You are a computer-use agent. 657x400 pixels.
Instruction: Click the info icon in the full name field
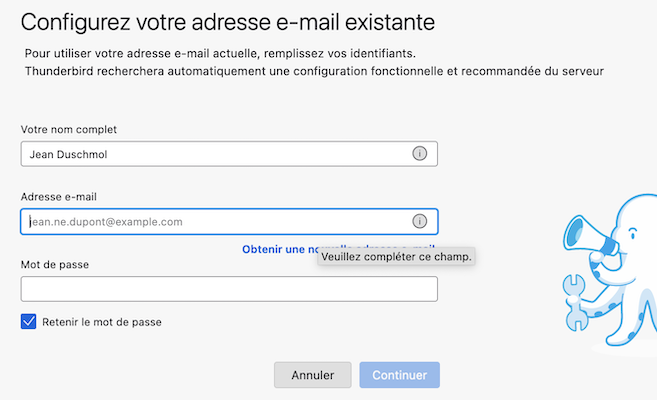(x=419, y=154)
